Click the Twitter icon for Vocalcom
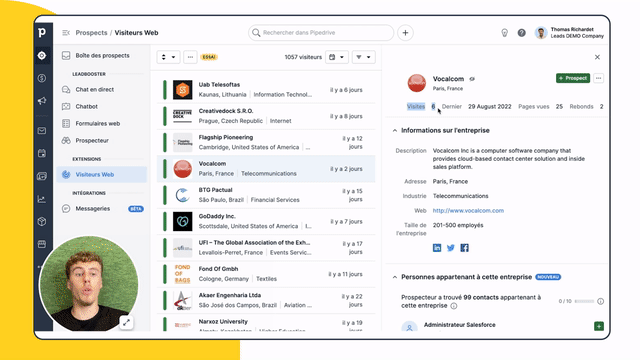Image resolution: width=640 pixels, height=360 pixels. pos(451,248)
